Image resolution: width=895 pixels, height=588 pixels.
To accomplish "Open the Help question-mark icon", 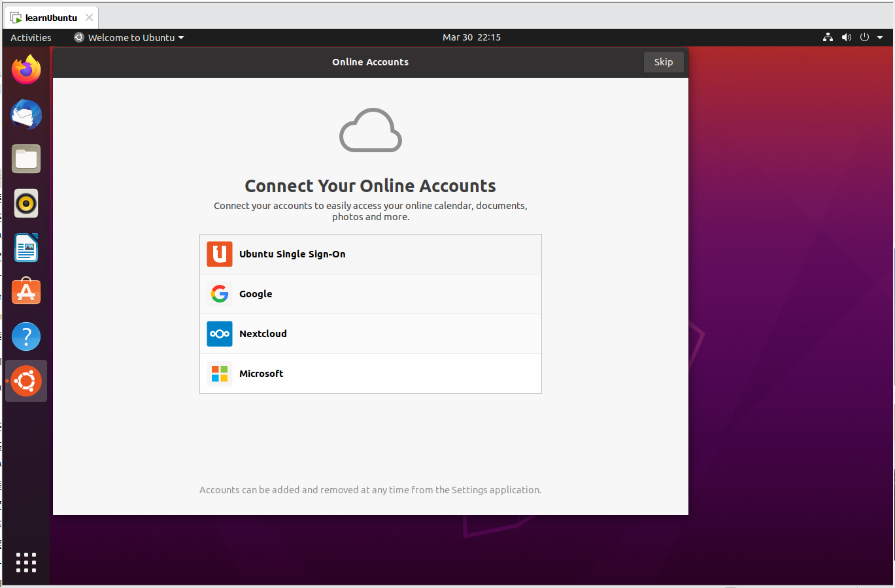I will click(x=26, y=336).
